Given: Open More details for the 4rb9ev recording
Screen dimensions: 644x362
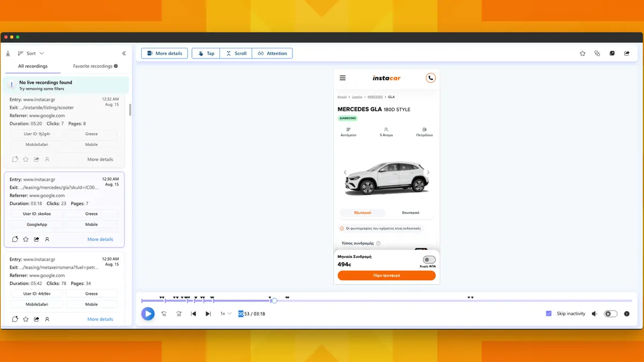Looking at the screenshot, I should point(100,319).
